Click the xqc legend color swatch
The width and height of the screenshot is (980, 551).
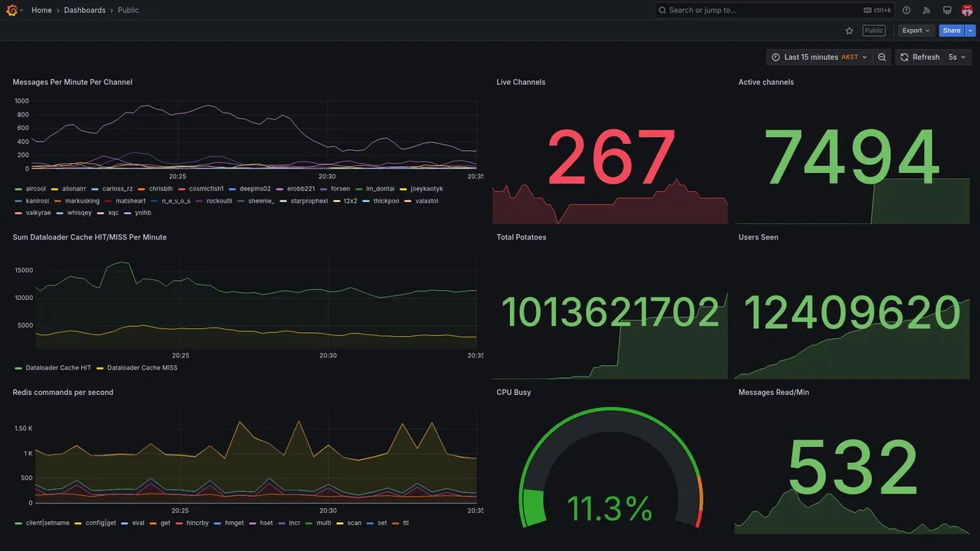pyautogui.click(x=101, y=214)
